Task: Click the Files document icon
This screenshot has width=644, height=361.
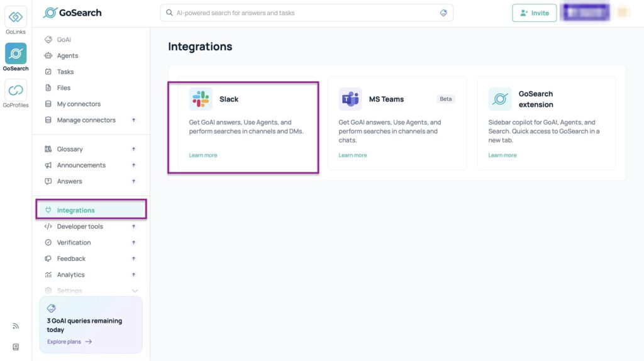Action: pos(48,87)
